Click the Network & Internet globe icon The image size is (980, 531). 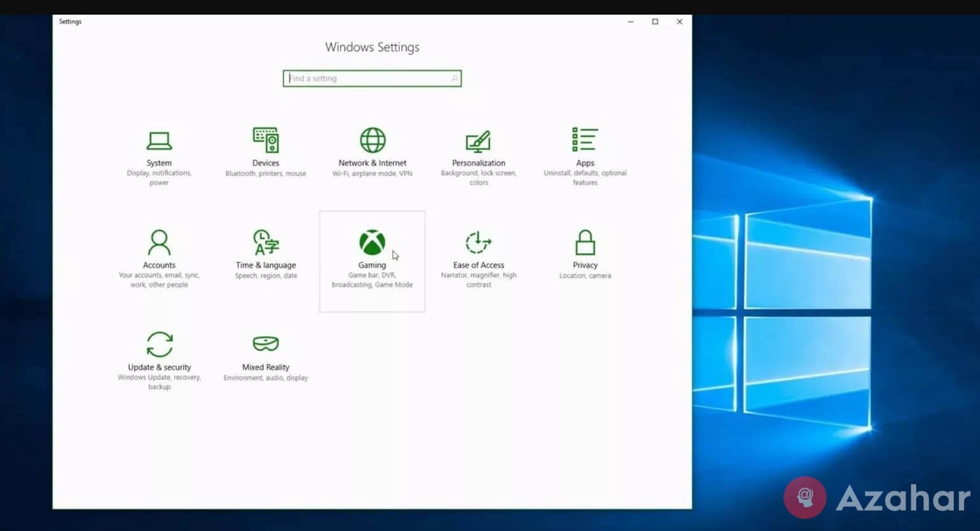click(372, 140)
